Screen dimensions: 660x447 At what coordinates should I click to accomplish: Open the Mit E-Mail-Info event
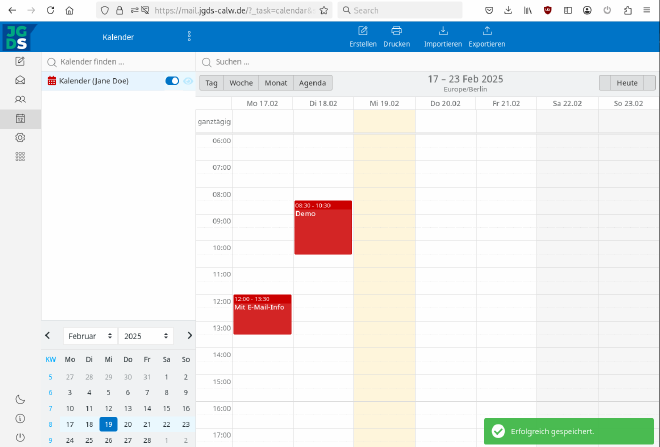coord(262,314)
